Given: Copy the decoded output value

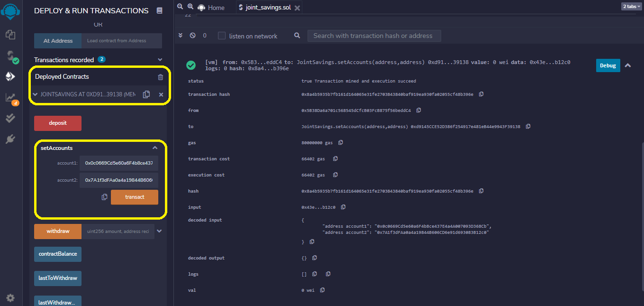Looking at the screenshot, I should (314, 258).
